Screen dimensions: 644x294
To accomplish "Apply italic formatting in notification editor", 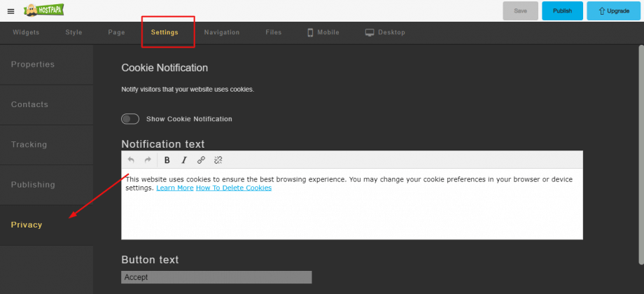I will pos(184,160).
